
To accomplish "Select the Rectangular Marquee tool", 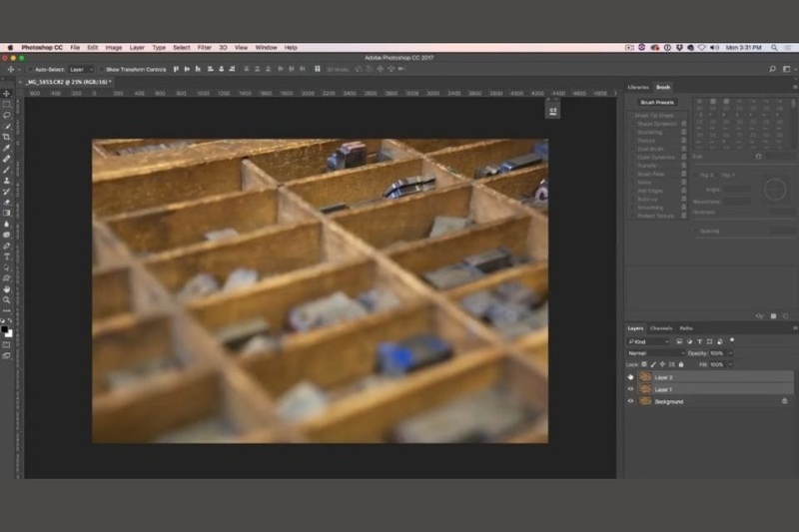I will tap(7, 105).
